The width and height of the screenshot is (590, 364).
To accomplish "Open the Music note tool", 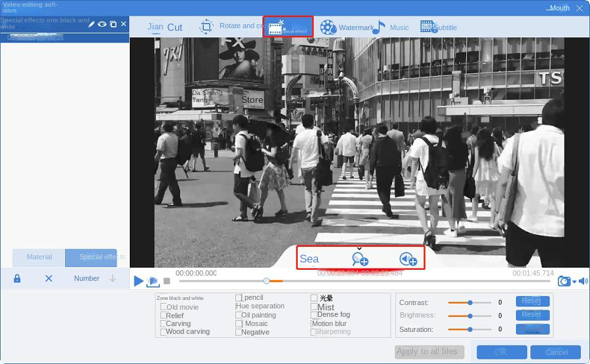I will (379, 27).
